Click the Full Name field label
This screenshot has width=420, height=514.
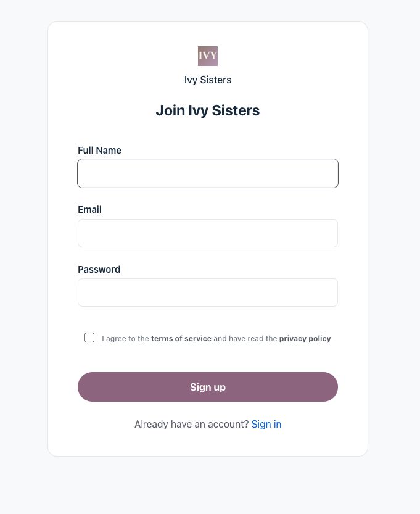coord(99,151)
